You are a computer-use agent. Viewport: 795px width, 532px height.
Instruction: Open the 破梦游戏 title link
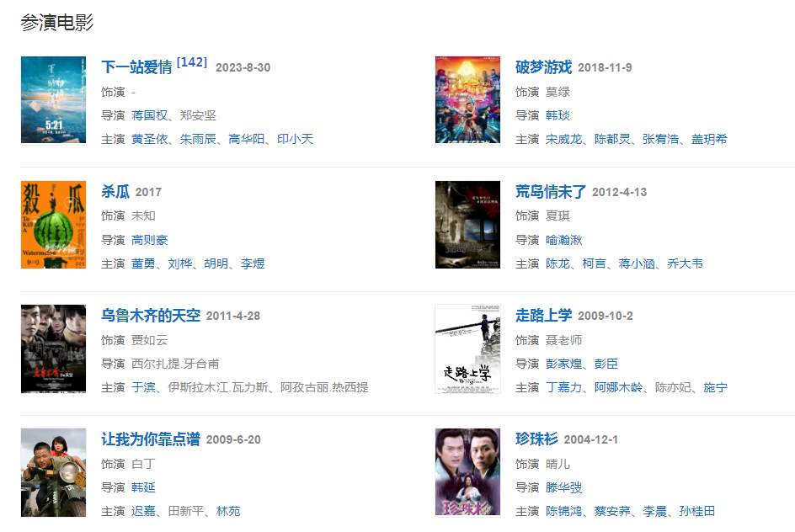543,67
